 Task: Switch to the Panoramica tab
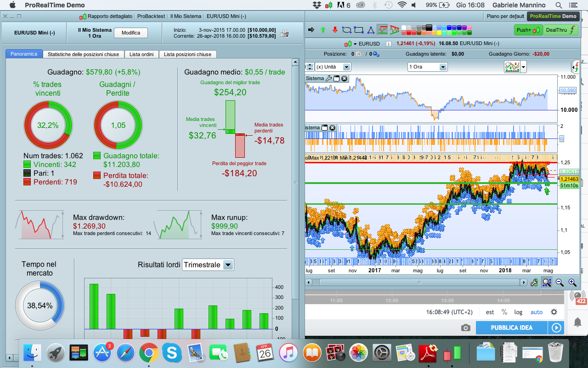[x=24, y=54]
